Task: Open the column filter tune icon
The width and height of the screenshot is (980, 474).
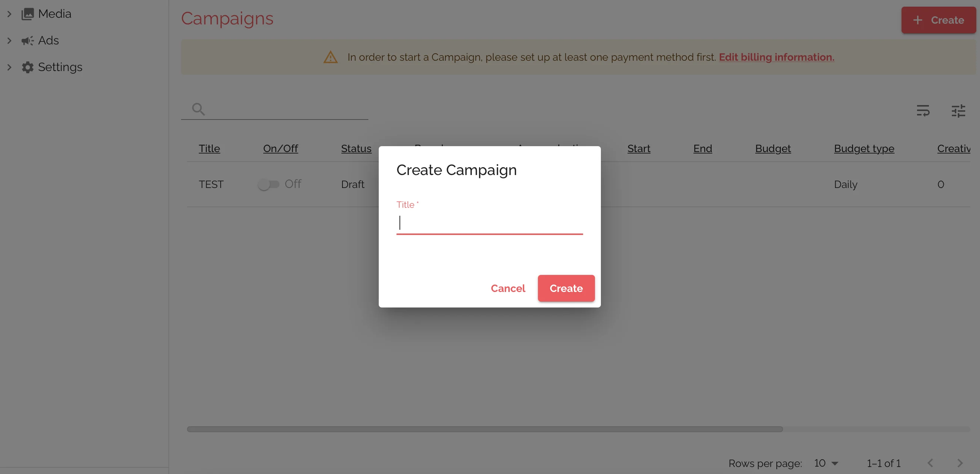Action: 958,111
